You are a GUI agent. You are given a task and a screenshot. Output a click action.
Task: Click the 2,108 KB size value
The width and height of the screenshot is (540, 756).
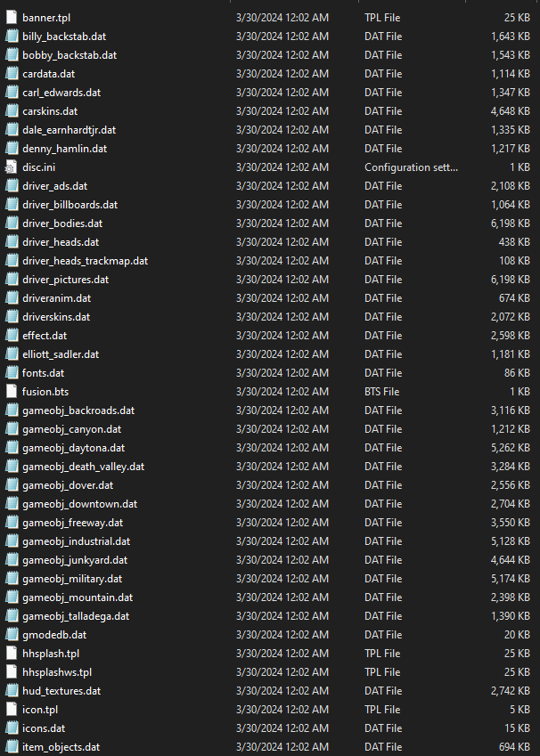coord(510,186)
